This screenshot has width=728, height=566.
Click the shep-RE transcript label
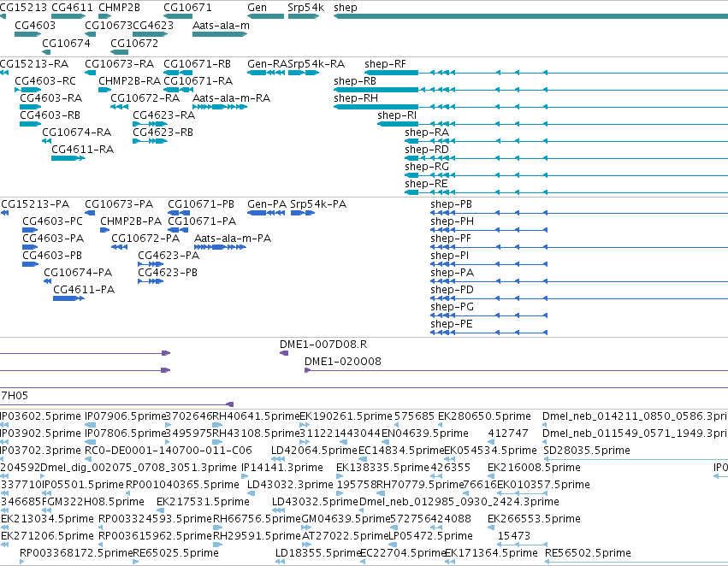tap(426, 184)
